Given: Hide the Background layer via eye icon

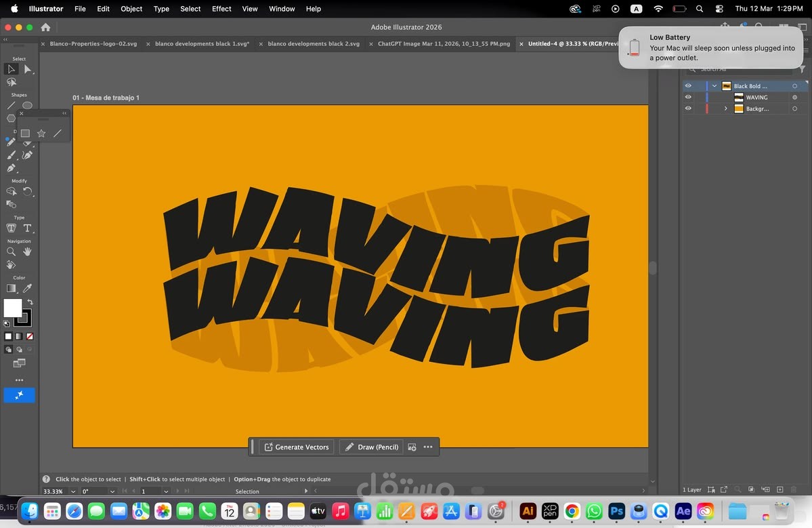Looking at the screenshot, I should [x=688, y=108].
